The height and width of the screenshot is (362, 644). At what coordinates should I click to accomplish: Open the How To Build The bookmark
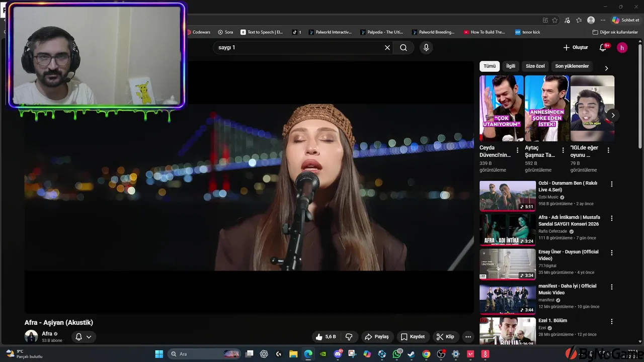[485, 32]
